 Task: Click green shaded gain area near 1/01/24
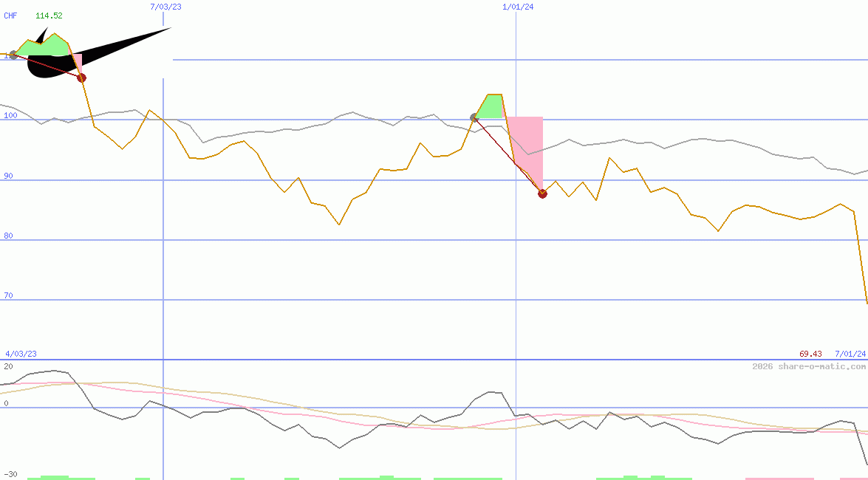coord(491,107)
